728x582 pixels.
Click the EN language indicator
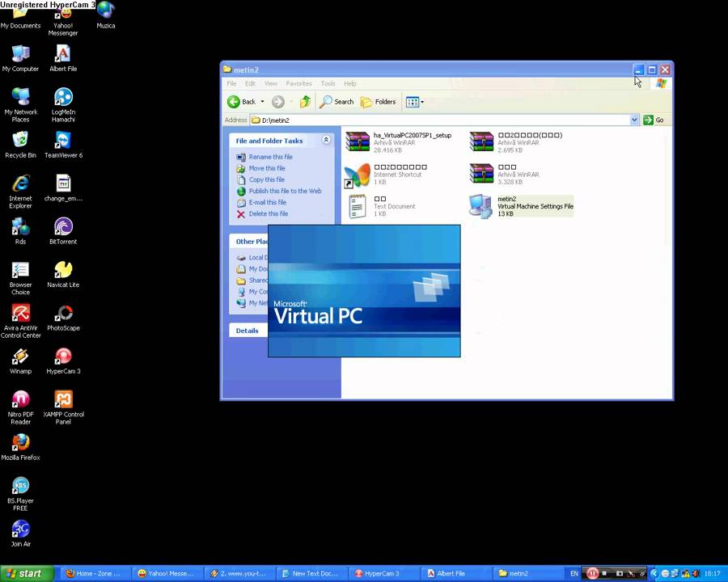pyautogui.click(x=574, y=574)
